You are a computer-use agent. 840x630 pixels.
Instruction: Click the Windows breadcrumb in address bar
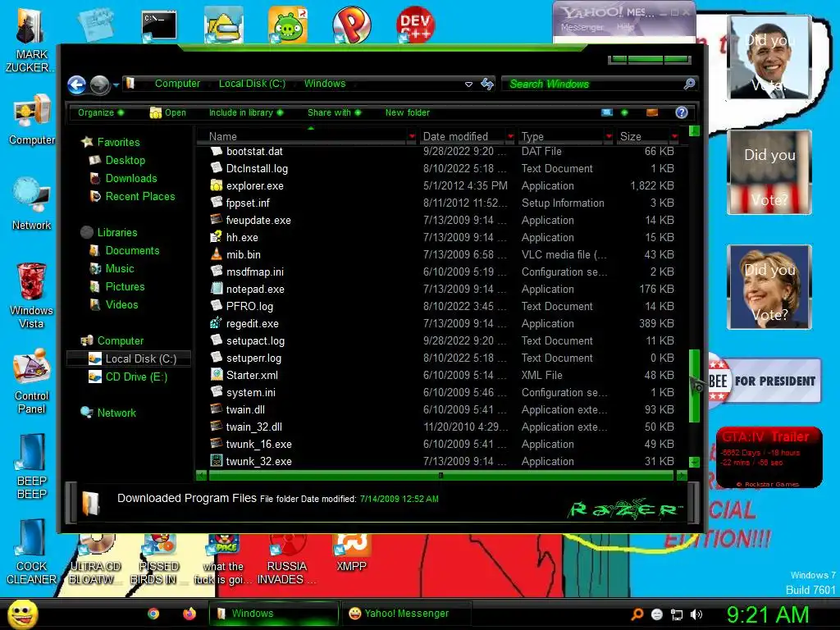click(325, 84)
